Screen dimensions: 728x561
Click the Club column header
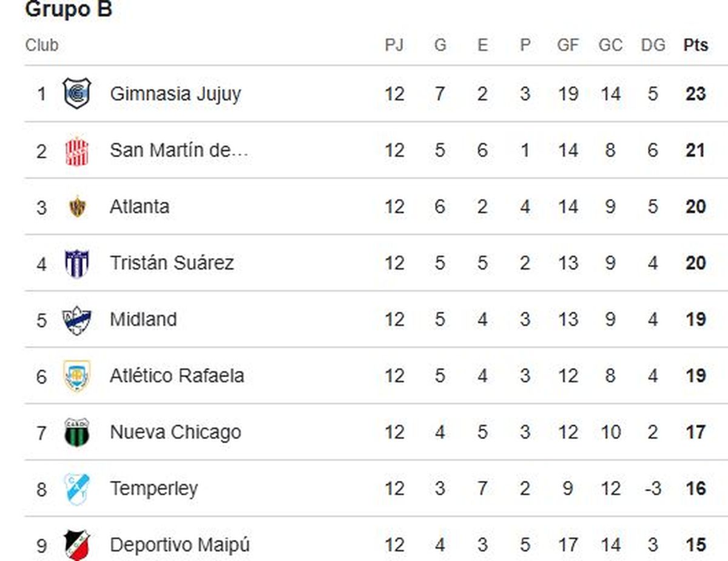tap(42, 46)
